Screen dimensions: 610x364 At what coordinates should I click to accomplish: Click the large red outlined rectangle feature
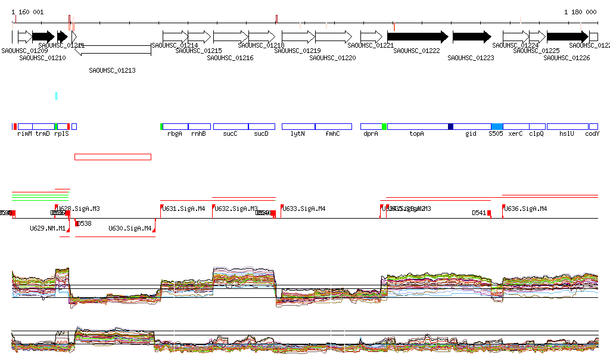(113, 157)
